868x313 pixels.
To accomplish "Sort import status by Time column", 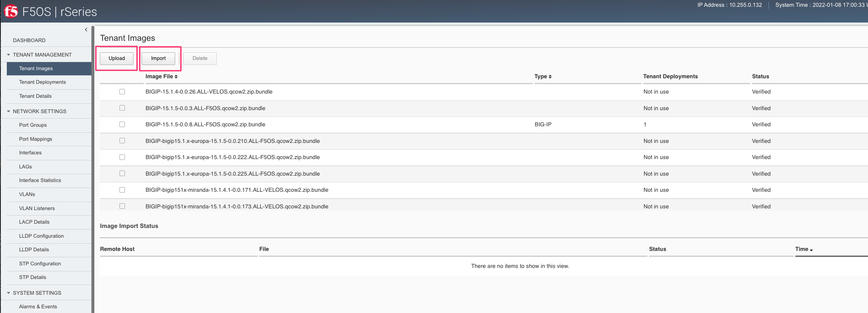I will click(x=804, y=249).
